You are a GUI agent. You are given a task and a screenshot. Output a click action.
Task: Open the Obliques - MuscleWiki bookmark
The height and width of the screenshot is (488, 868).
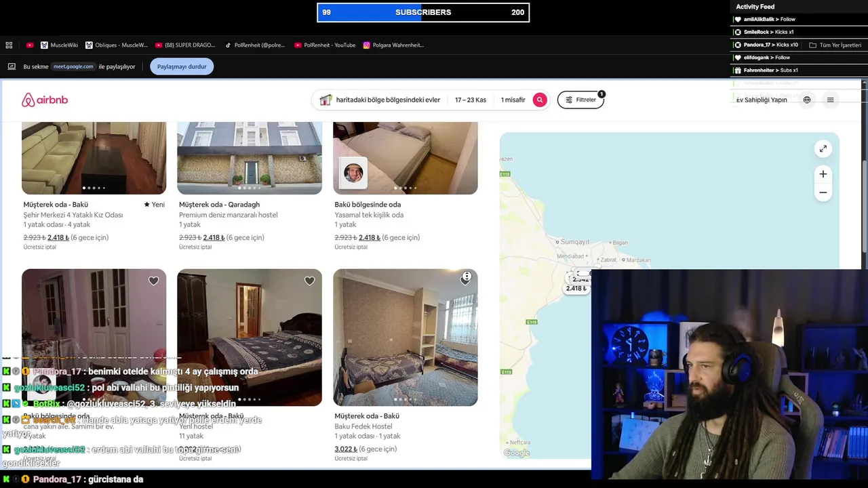tap(117, 45)
